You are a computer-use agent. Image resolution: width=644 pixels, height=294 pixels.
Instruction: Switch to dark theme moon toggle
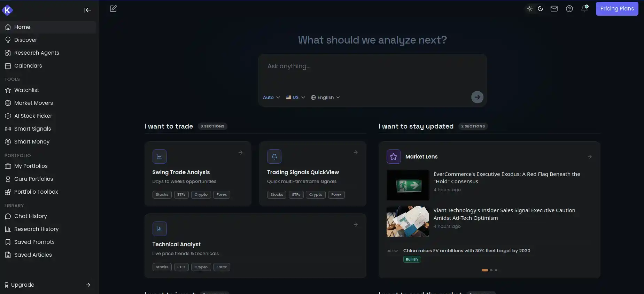click(x=541, y=9)
